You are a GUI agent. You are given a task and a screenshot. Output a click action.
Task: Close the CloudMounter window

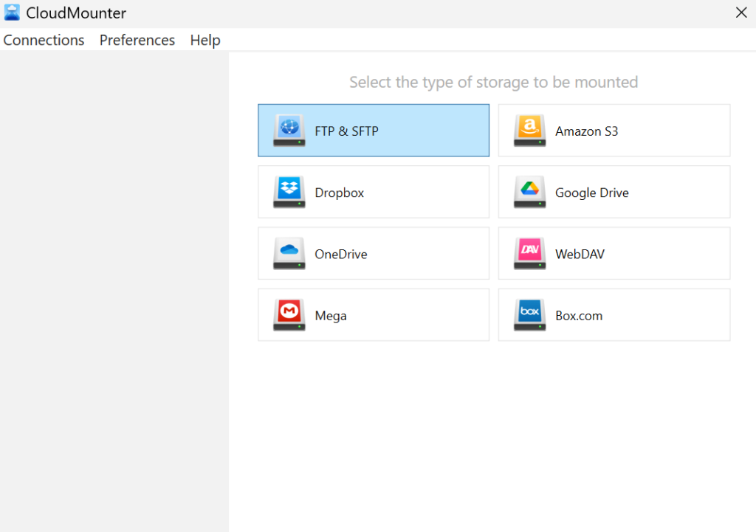click(741, 13)
